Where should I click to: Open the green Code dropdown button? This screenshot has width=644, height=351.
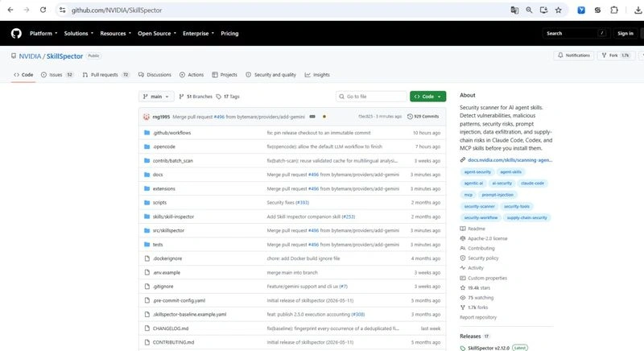(x=427, y=97)
